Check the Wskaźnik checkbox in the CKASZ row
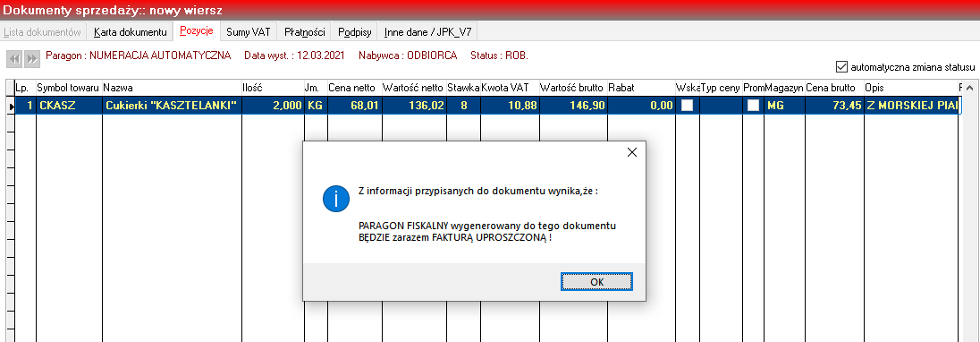The width and height of the screenshot is (980, 342). tap(687, 106)
